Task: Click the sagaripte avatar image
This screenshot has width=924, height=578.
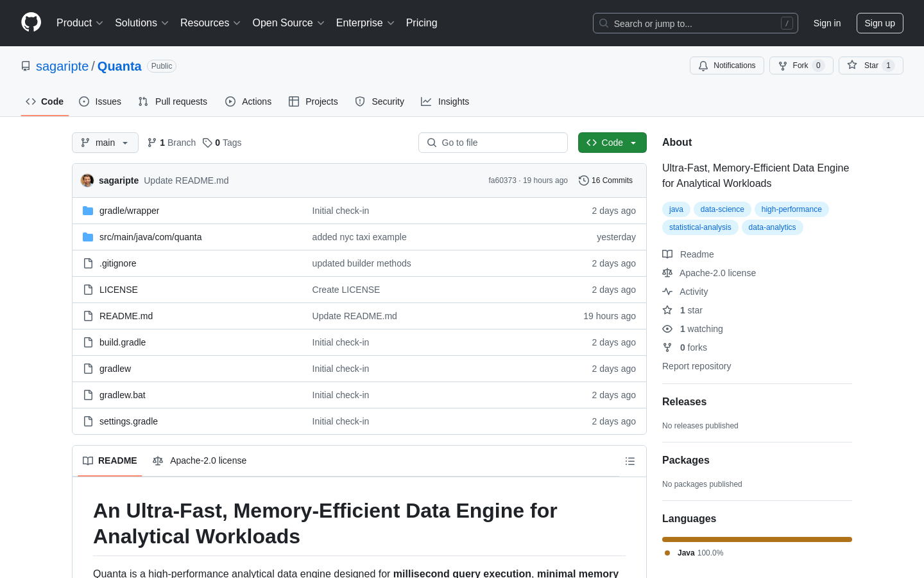Action: pos(87,180)
